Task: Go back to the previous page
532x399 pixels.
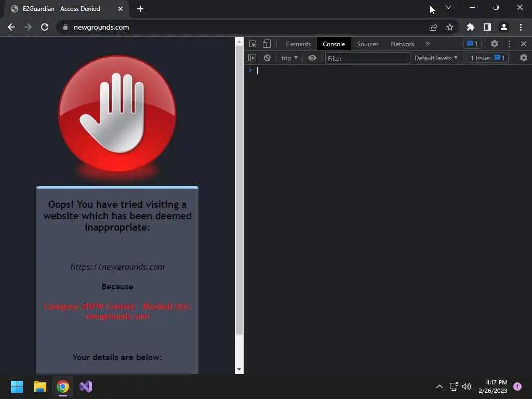Action: (x=11, y=27)
